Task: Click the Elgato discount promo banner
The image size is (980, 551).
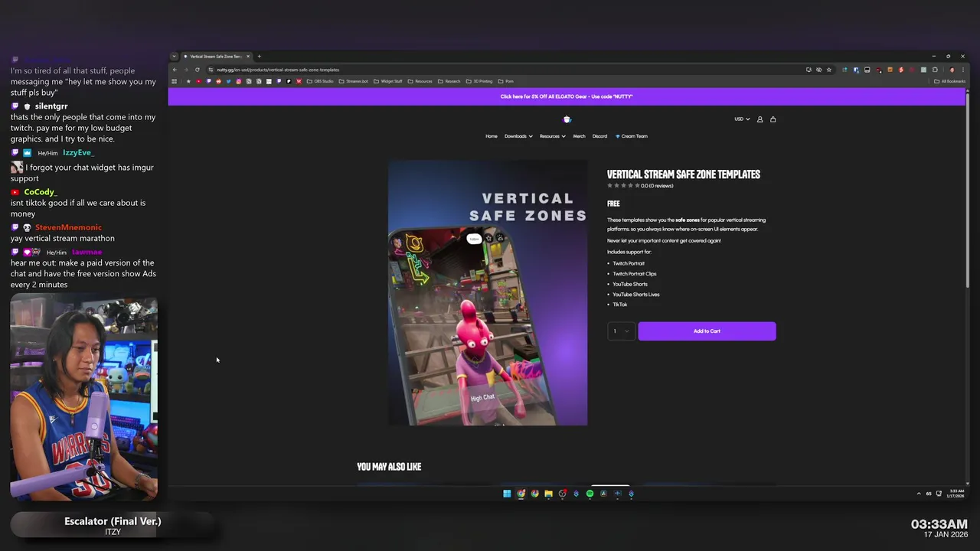Action: coord(567,96)
